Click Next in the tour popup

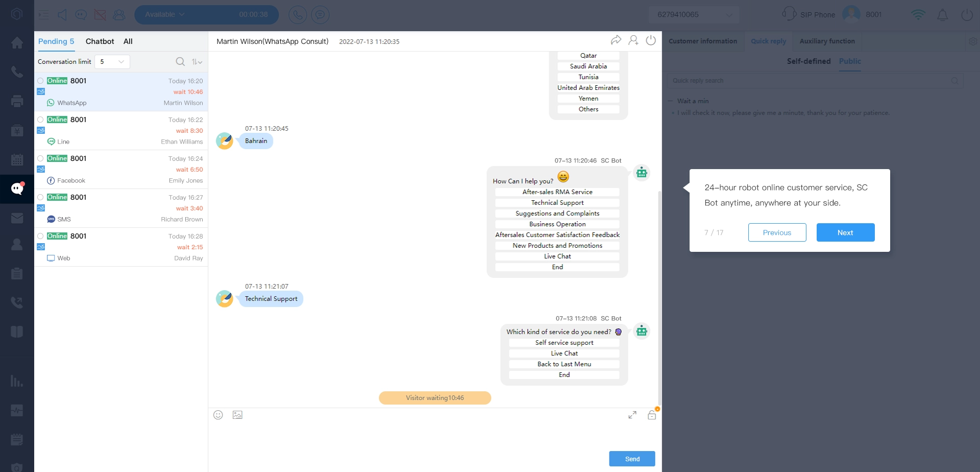[845, 232]
